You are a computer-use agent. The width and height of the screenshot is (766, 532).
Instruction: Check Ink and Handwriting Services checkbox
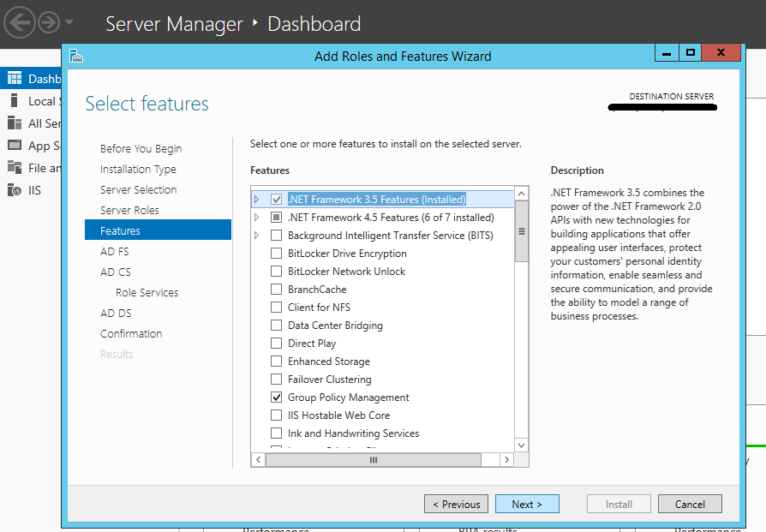point(277,433)
